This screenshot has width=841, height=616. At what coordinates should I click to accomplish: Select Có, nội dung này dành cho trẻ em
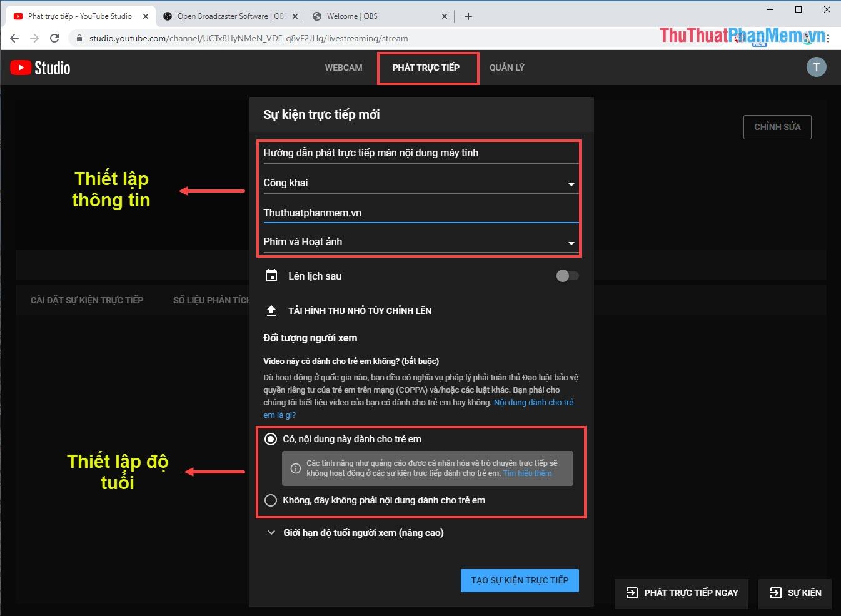271,439
